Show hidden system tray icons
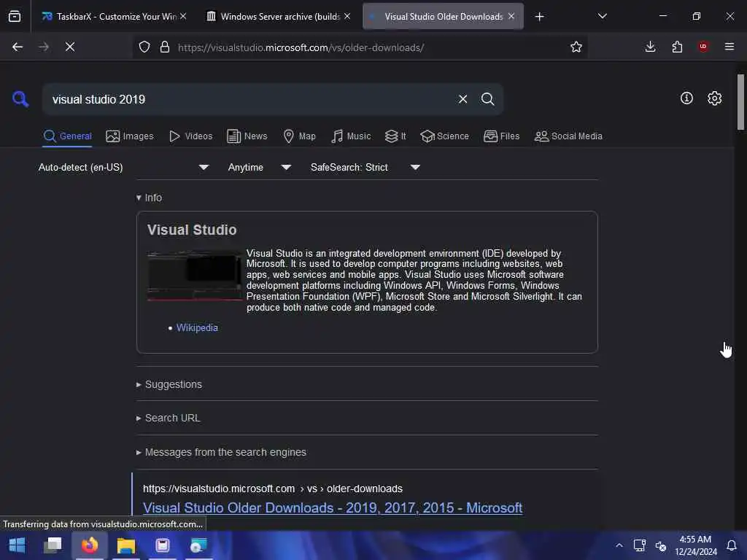 click(x=619, y=545)
